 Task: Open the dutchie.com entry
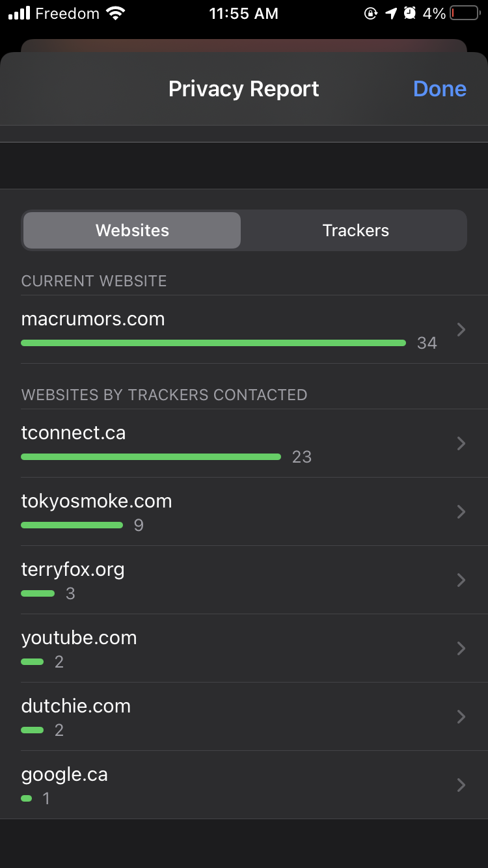[244, 717]
